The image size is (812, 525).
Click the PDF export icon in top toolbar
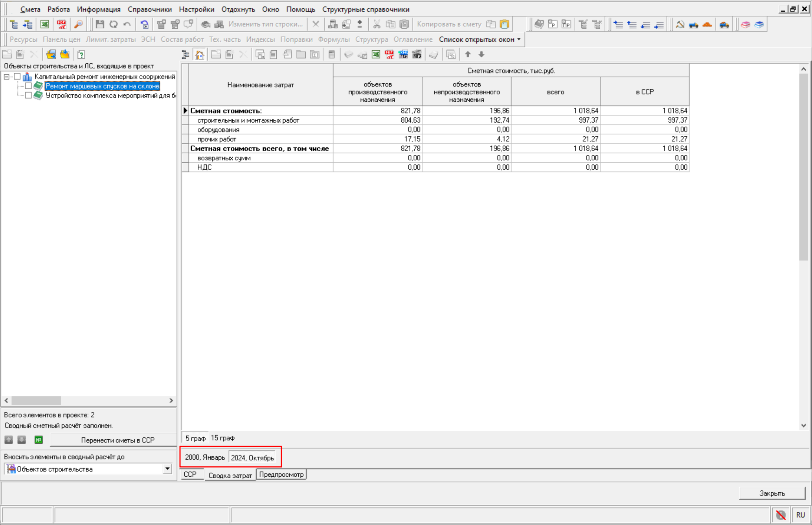61,24
